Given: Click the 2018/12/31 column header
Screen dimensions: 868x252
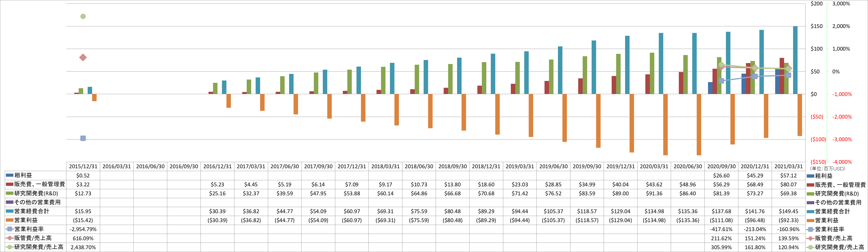Looking at the screenshot, I should click(x=486, y=167).
